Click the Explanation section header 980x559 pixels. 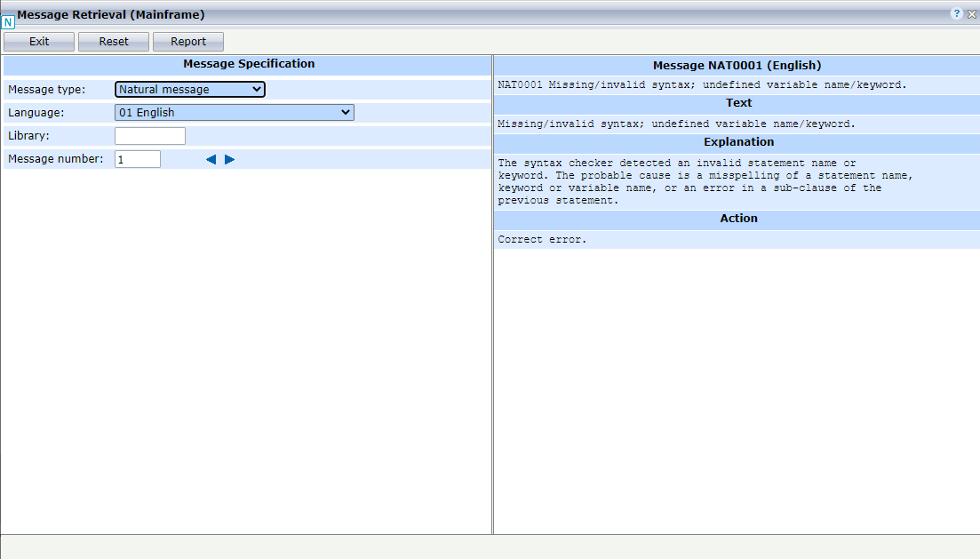(737, 142)
